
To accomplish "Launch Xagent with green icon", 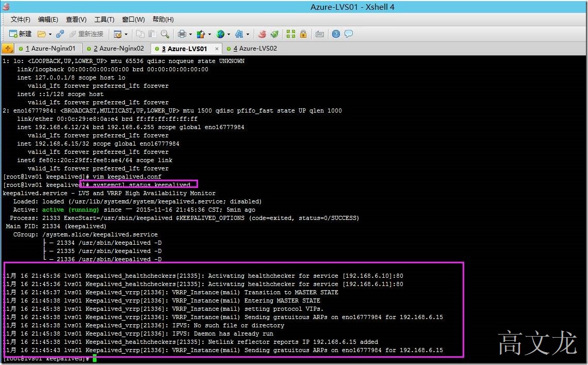I will pos(274,34).
